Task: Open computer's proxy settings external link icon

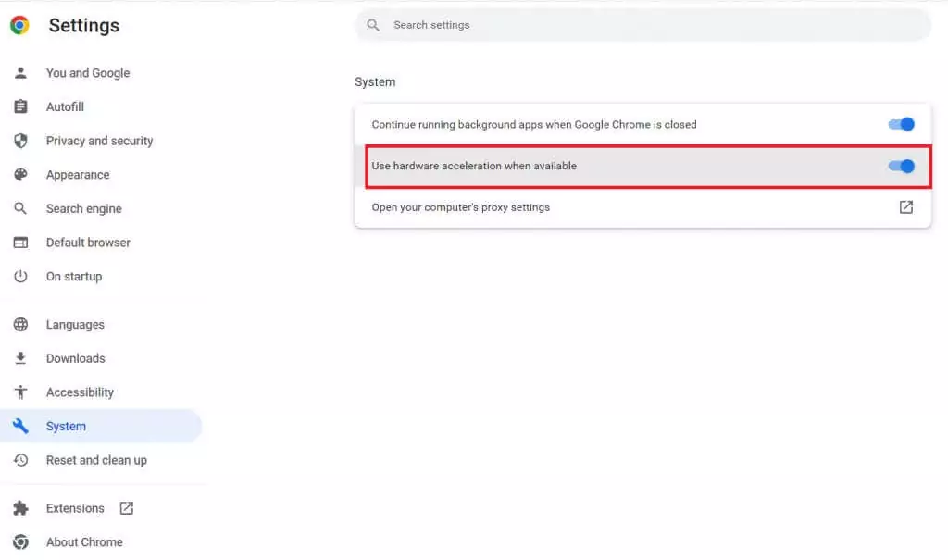Action: [x=906, y=207]
